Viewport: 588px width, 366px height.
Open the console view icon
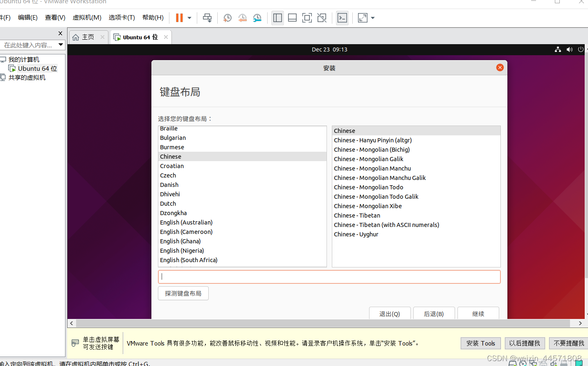pyautogui.click(x=342, y=18)
